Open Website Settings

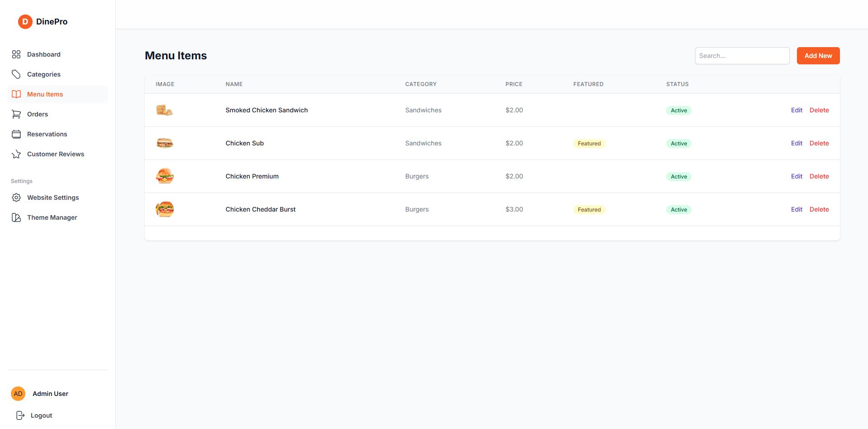[x=57, y=198]
